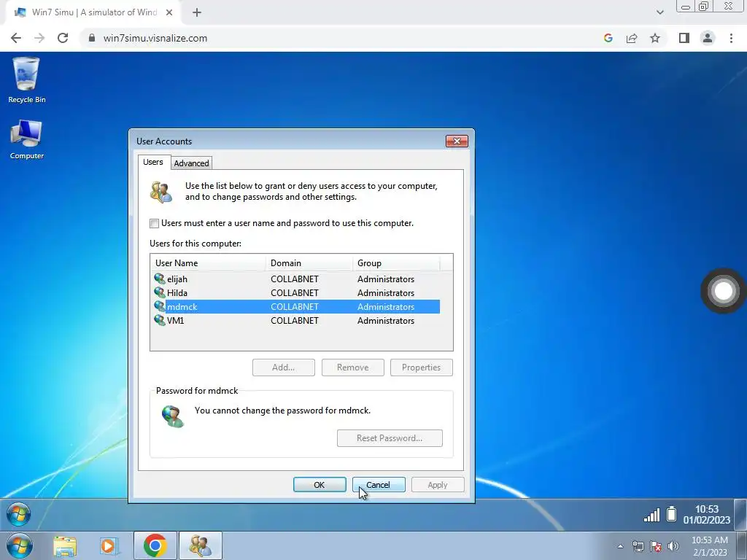Click the volume speaker tray icon
The width and height of the screenshot is (747, 560).
tap(673, 546)
